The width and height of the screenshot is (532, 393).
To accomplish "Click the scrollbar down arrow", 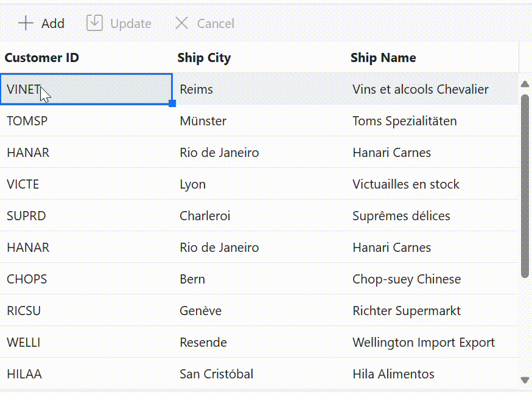I will click(x=525, y=380).
